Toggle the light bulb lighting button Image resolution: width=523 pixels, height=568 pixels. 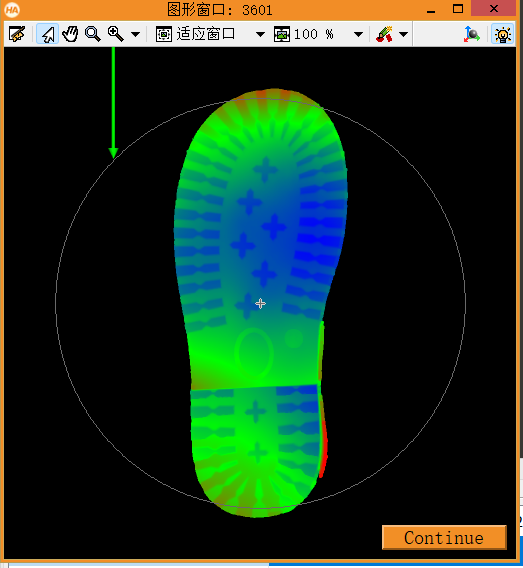[503, 34]
